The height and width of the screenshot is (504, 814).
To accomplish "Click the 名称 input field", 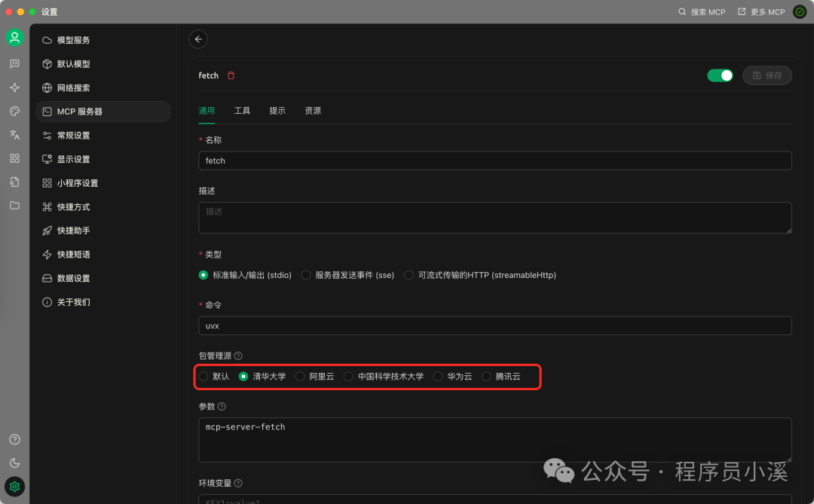I will [x=494, y=160].
